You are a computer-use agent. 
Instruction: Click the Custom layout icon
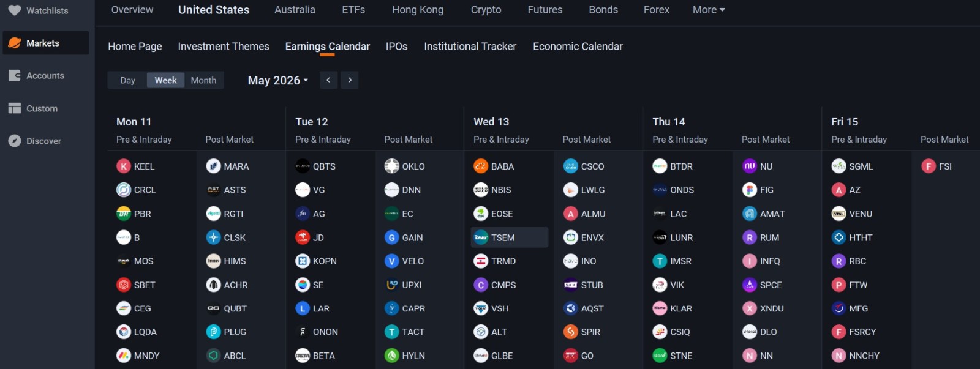pos(15,108)
